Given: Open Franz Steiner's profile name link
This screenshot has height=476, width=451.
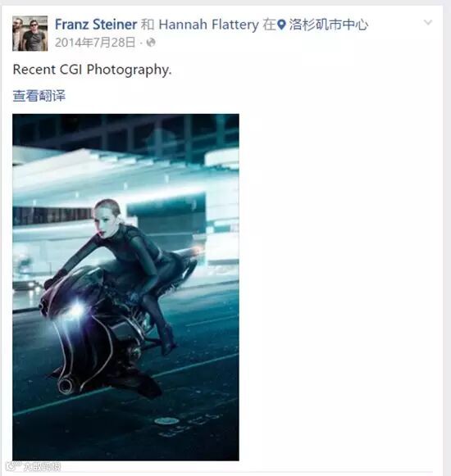Looking at the screenshot, I should pyautogui.click(x=96, y=25).
